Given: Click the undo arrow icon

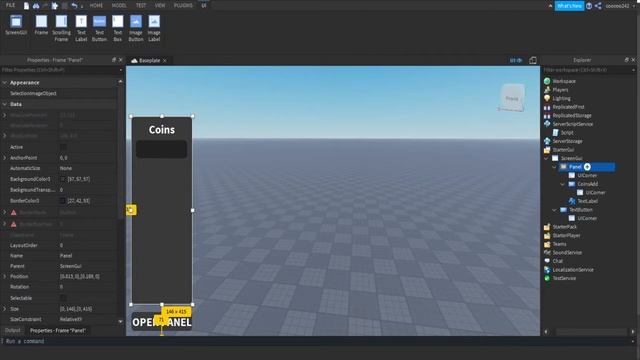Looking at the screenshot, I should 74,6.
